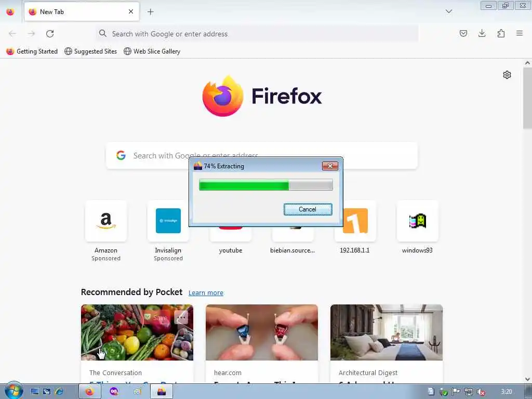Open the Web Slice Gallery bookmark
The image size is (532, 399).
click(x=152, y=51)
